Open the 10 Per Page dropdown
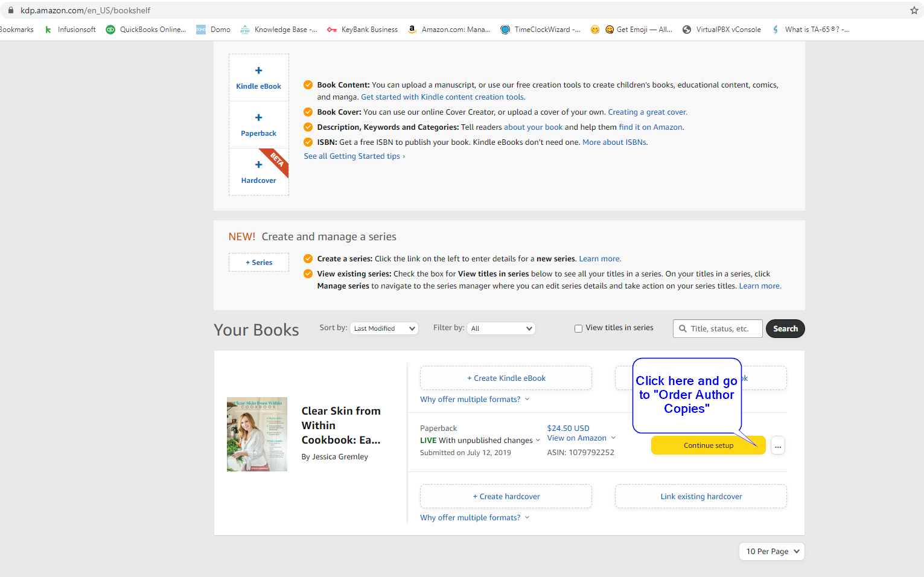This screenshot has width=924, height=577. (772, 551)
